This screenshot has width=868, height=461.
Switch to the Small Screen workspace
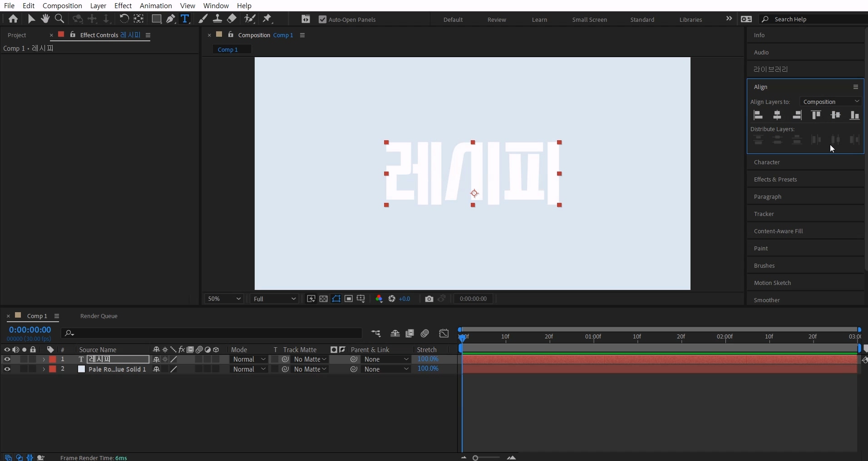coord(590,20)
